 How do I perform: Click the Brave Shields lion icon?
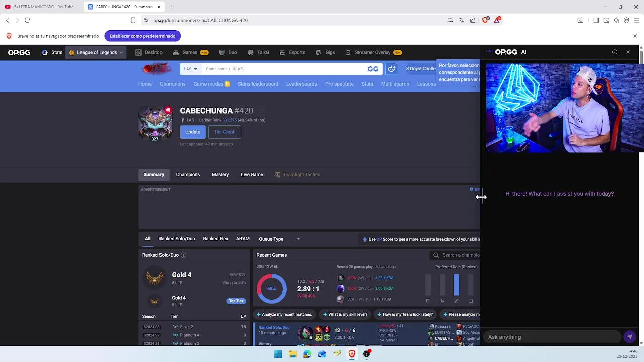(486, 20)
